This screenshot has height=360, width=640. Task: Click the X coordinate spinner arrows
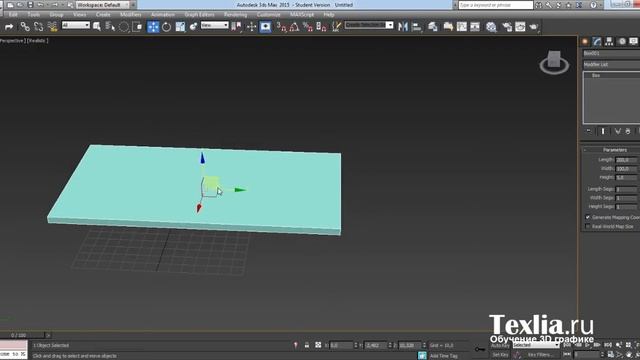tap(356, 345)
